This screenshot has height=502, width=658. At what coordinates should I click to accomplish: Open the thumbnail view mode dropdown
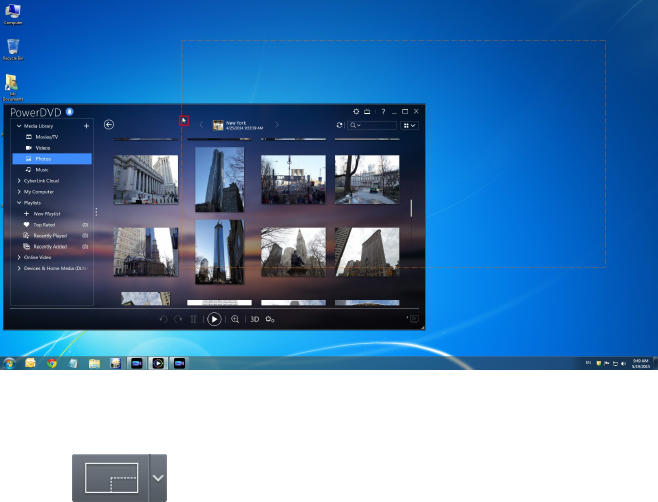pyautogui.click(x=409, y=126)
